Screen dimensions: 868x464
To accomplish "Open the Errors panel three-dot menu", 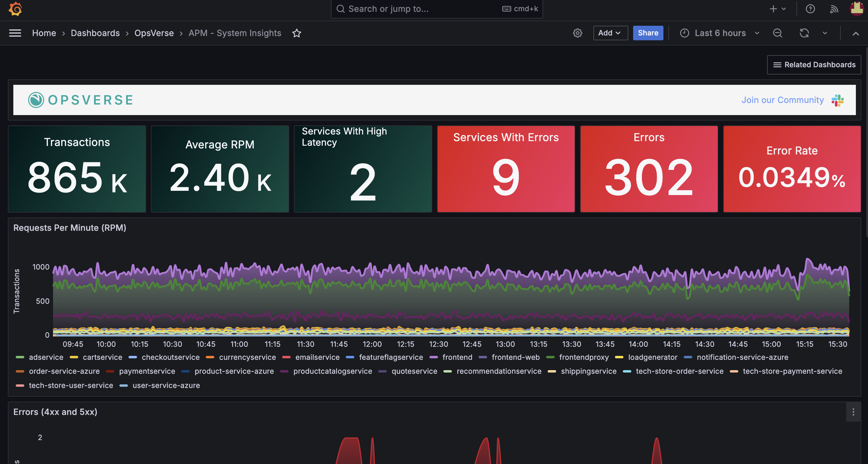I will [853, 412].
